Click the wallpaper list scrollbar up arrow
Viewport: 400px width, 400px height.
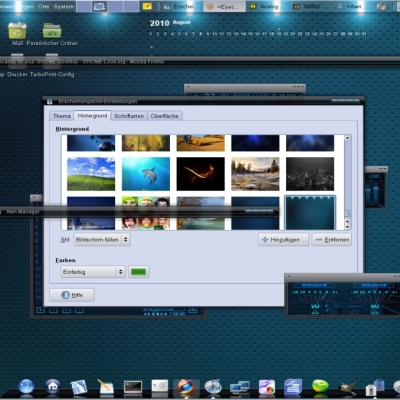tap(347, 138)
